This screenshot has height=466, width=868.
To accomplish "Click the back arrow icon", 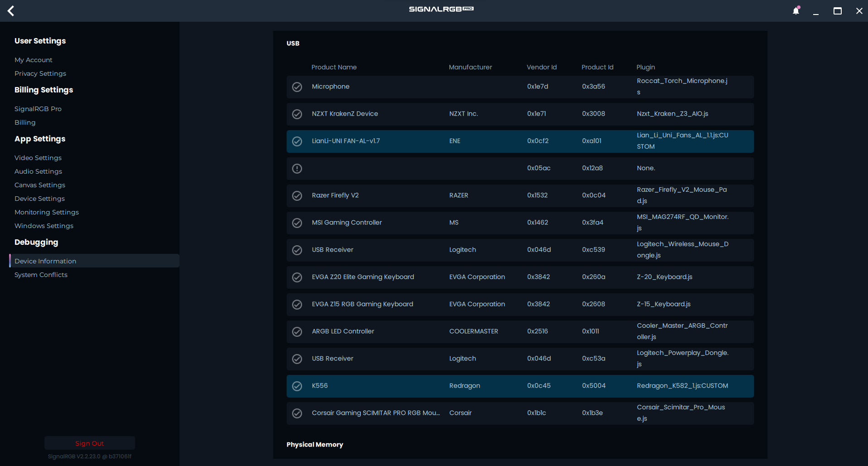I will 11,11.
